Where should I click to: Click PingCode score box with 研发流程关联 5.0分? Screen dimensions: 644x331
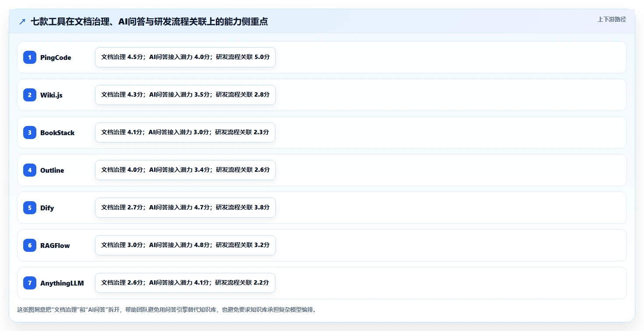coord(185,57)
